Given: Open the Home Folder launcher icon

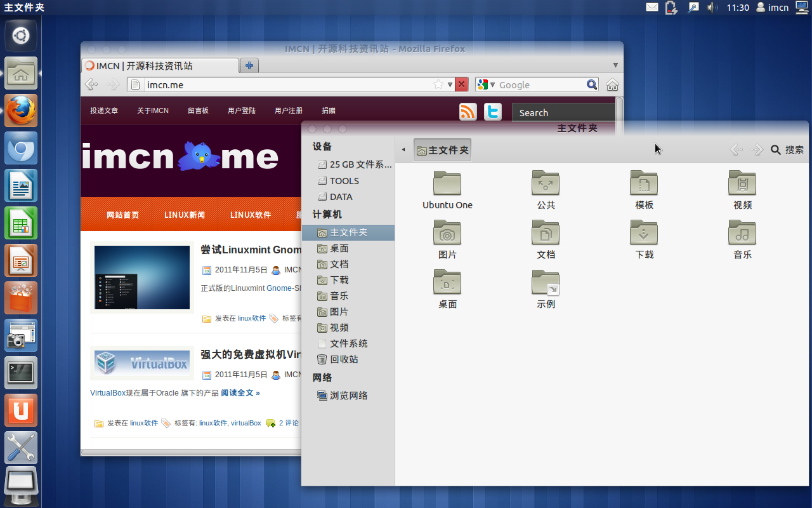Looking at the screenshot, I should click(21, 73).
